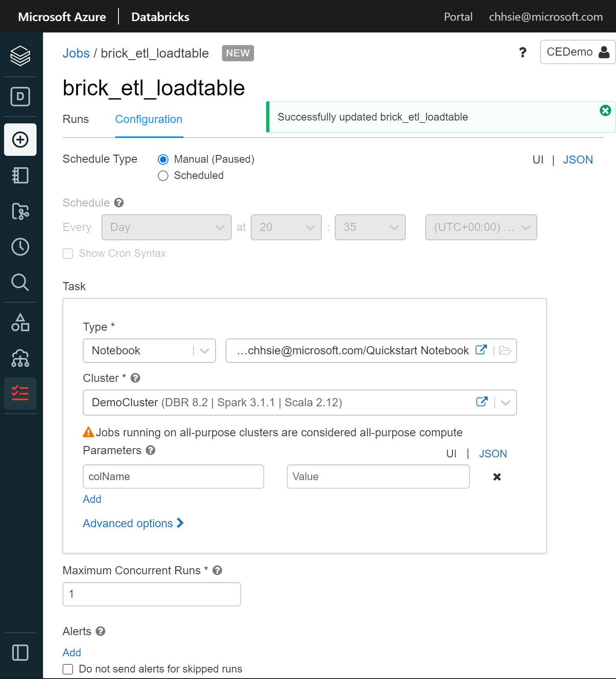Click the Create plus icon in sidebar
The width and height of the screenshot is (616, 679).
coord(20,140)
